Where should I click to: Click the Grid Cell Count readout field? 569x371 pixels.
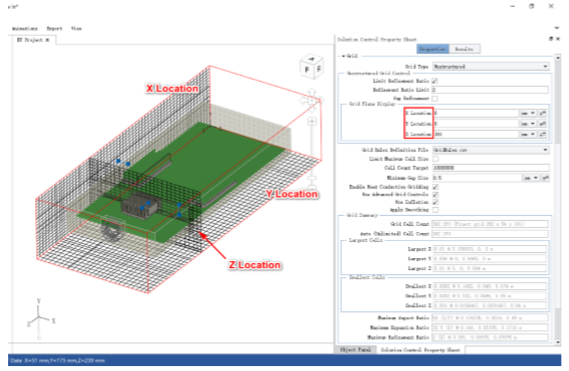490,224
